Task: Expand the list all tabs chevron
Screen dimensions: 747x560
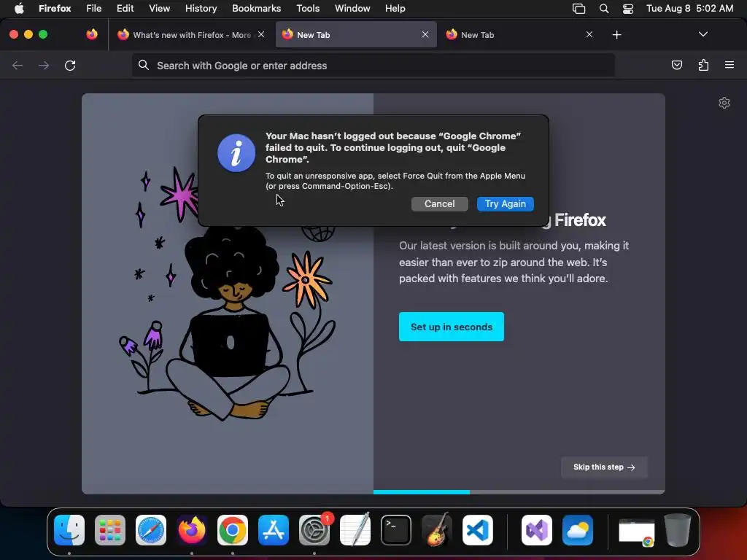Action: coord(703,34)
